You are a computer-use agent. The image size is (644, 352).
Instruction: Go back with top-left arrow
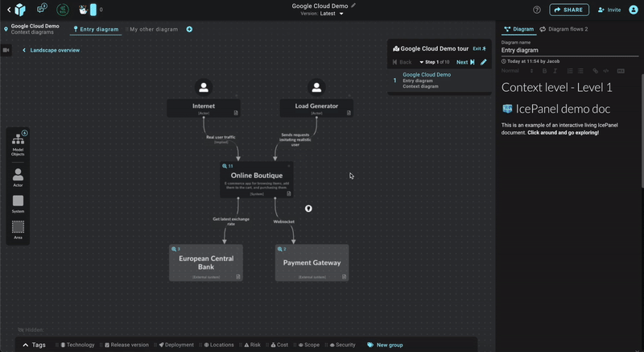[x=9, y=10]
